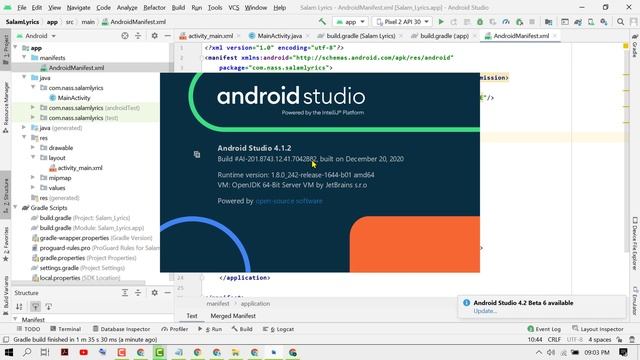Open the SDK Manager download icon
Viewport: 640px width, 360px height.
[604, 22]
